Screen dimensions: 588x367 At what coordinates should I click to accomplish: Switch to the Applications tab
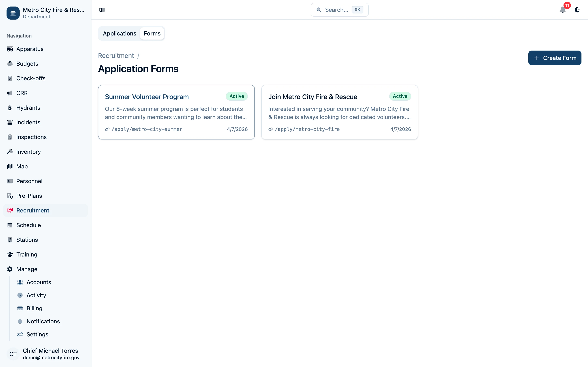(120, 33)
